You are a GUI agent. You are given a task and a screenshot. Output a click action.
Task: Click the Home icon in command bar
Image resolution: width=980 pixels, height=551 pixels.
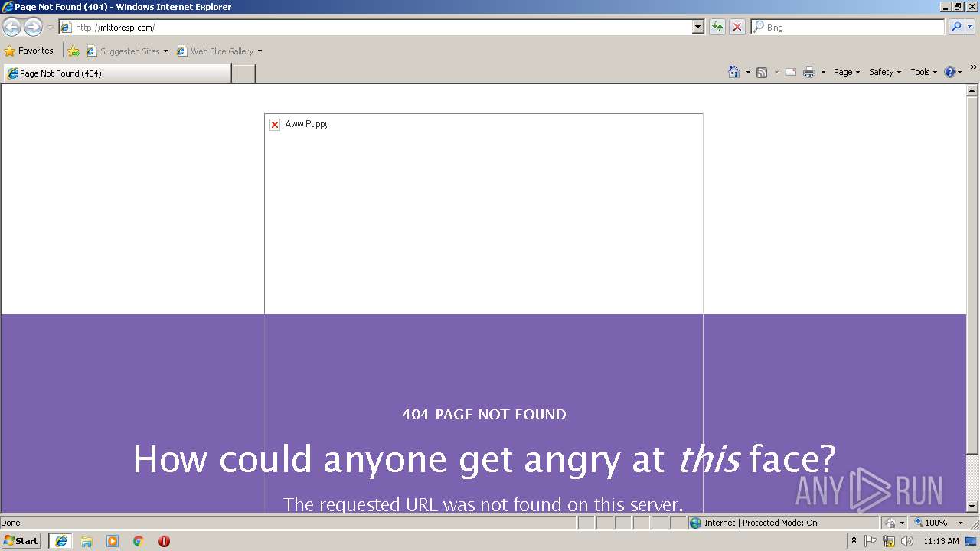(734, 72)
